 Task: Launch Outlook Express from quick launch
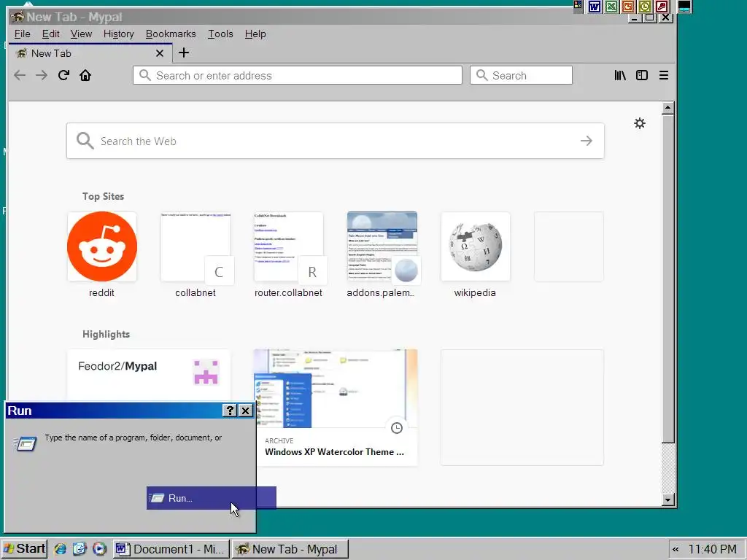coord(80,548)
